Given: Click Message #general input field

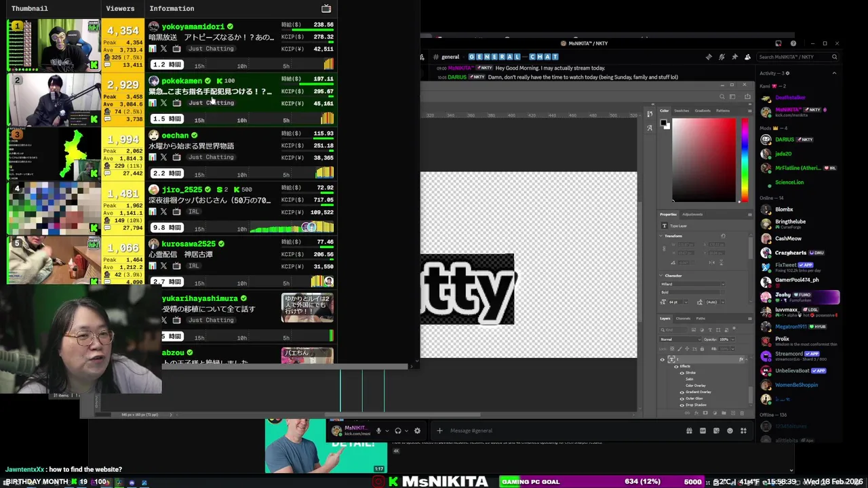Looking at the screenshot, I should tap(563, 430).
